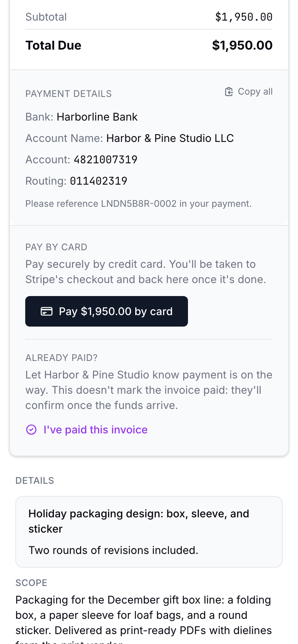Image resolution: width=298 pixels, height=644 pixels.
Task: Click the Holiday packaging design details card
Action: pos(149,532)
